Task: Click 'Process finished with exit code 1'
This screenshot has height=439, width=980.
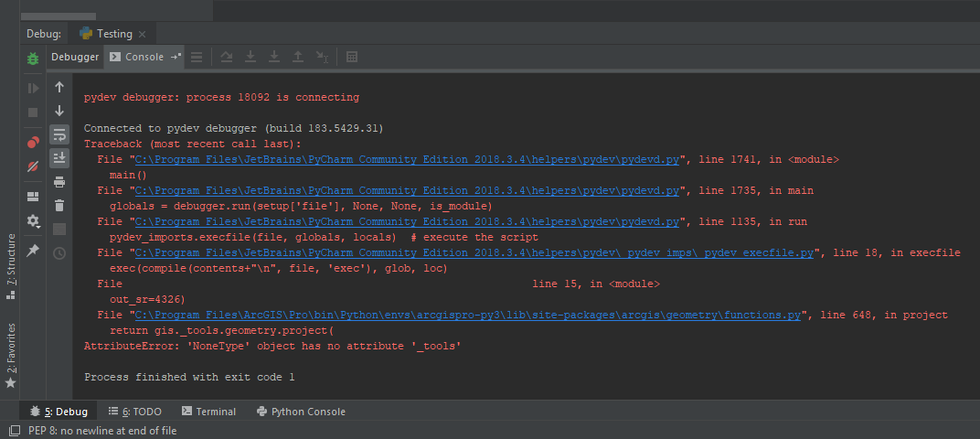Action: 189,377
